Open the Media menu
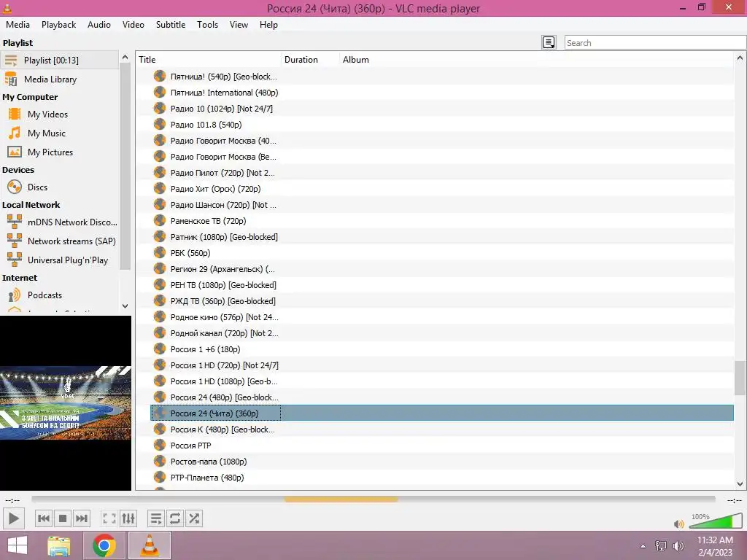 pyautogui.click(x=18, y=25)
